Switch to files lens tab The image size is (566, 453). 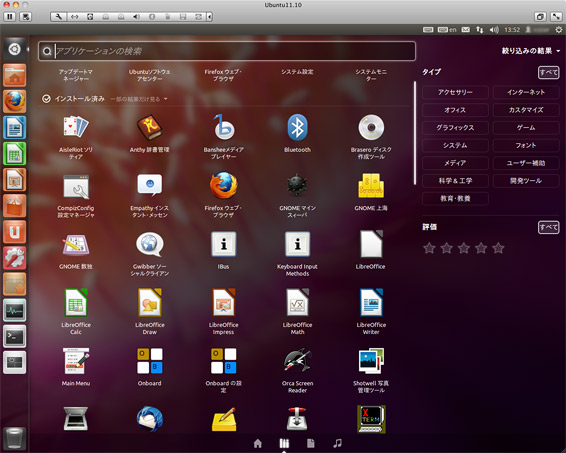[310, 443]
